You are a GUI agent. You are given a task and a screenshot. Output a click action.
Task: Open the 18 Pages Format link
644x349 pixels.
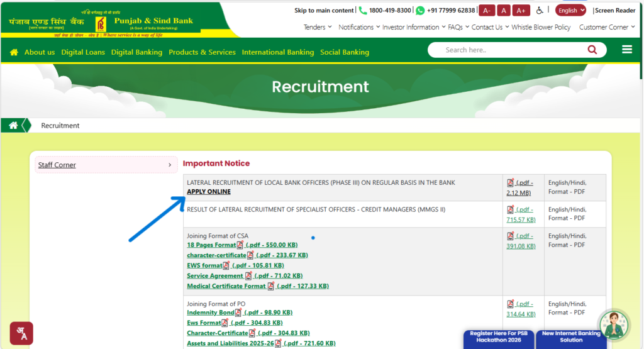click(x=211, y=245)
